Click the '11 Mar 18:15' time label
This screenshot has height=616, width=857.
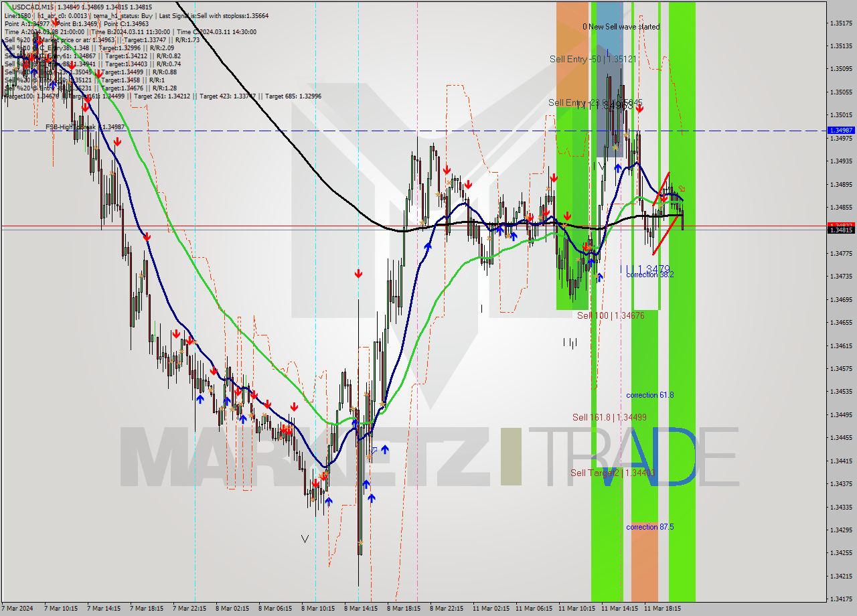tap(663, 609)
